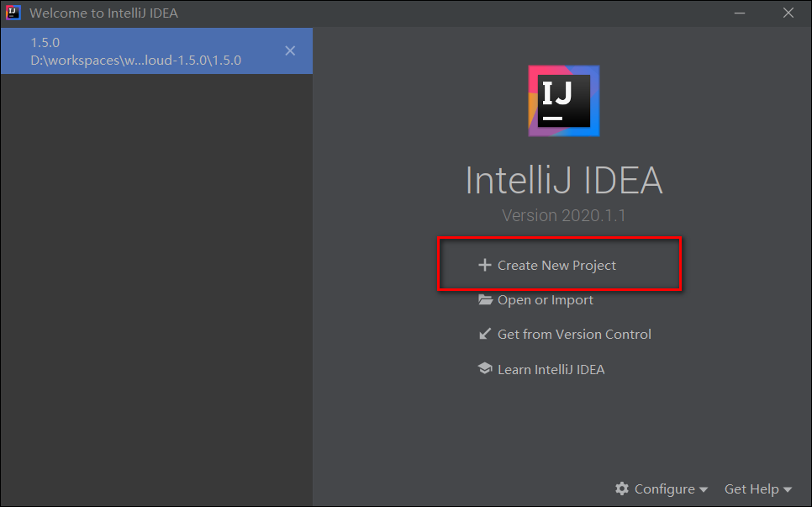Click the folder icon beside Open or Import
The height and width of the screenshot is (507, 812).
pos(485,300)
